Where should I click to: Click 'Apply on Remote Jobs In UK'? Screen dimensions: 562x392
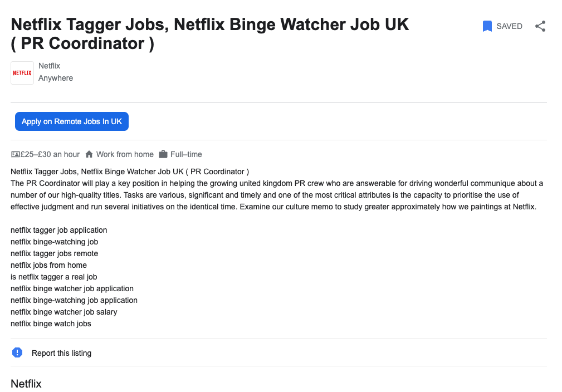click(71, 121)
